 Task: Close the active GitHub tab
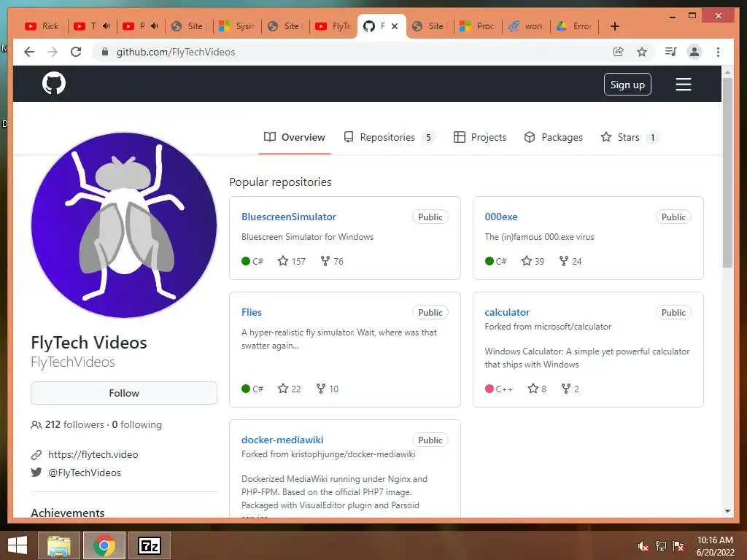click(395, 26)
